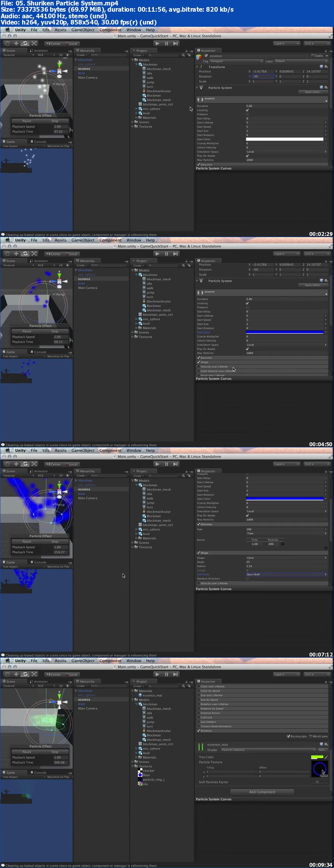Open the Tag dropdown showing Untagged
The image size is (334, 868).
pos(237,61)
